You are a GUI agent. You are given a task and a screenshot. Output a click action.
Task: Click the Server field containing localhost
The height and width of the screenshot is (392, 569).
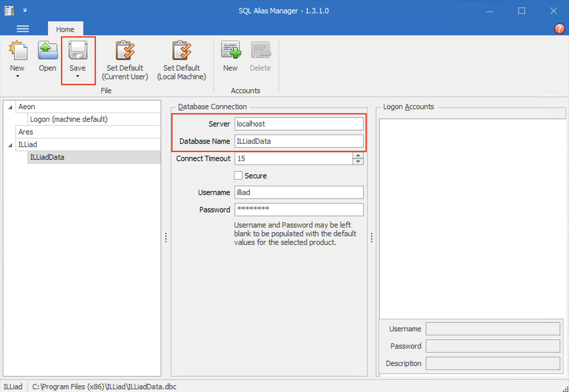(298, 123)
